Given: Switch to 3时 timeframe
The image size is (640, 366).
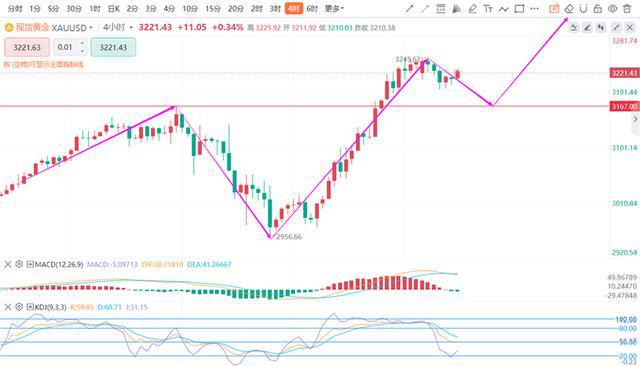Looking at the screenshot, I should 275,9.
